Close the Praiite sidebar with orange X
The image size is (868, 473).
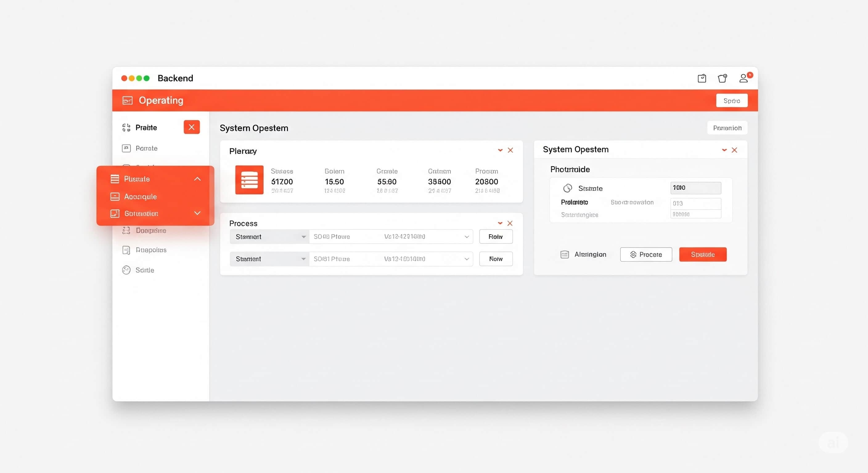click(x=191, y=127)
